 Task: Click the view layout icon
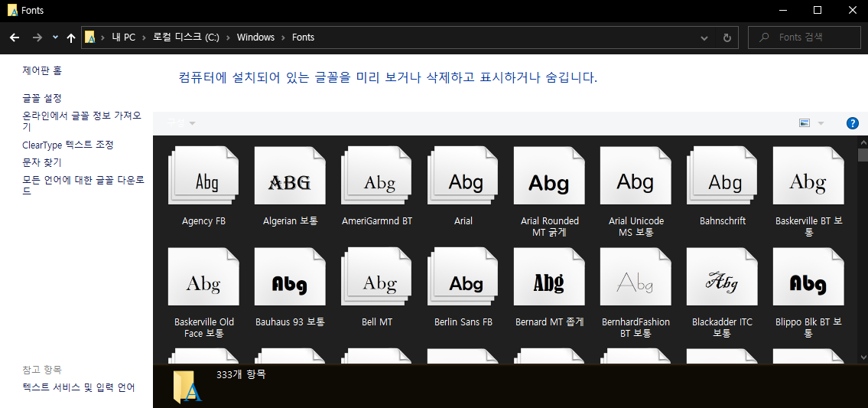pyautogui.click(x=805, y=123)
